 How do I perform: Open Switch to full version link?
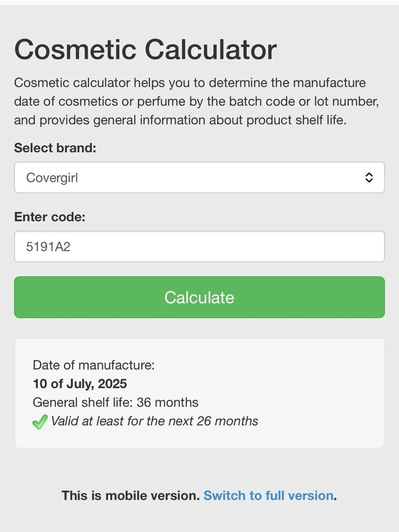[269, 496]
